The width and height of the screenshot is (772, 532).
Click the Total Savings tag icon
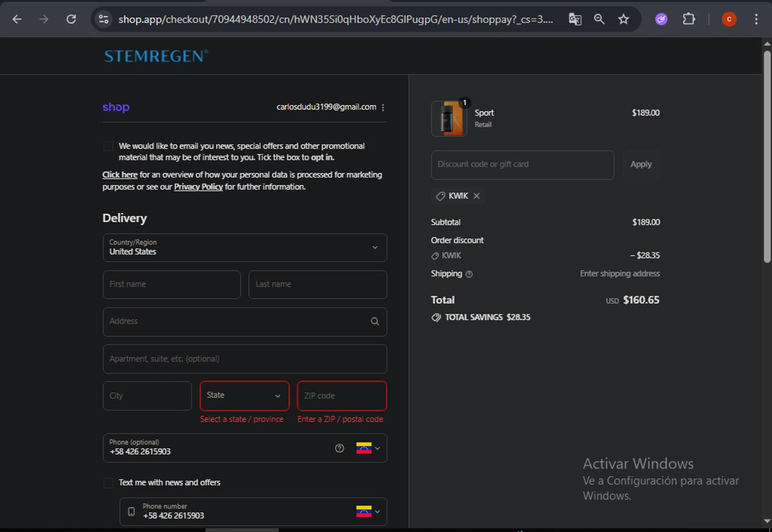coord(436,317)
